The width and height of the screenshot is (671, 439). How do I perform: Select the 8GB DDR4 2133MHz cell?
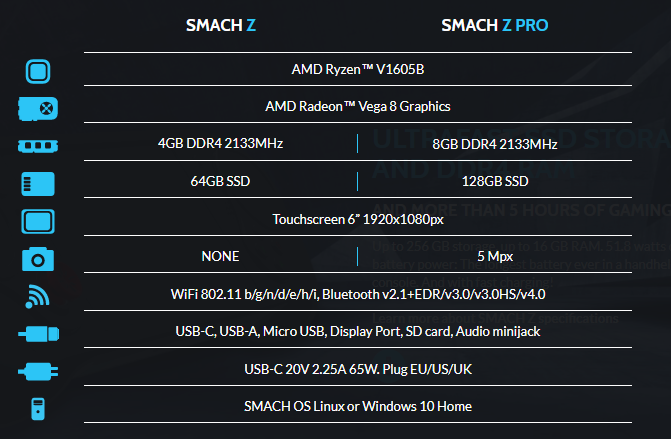click(494, 144)
